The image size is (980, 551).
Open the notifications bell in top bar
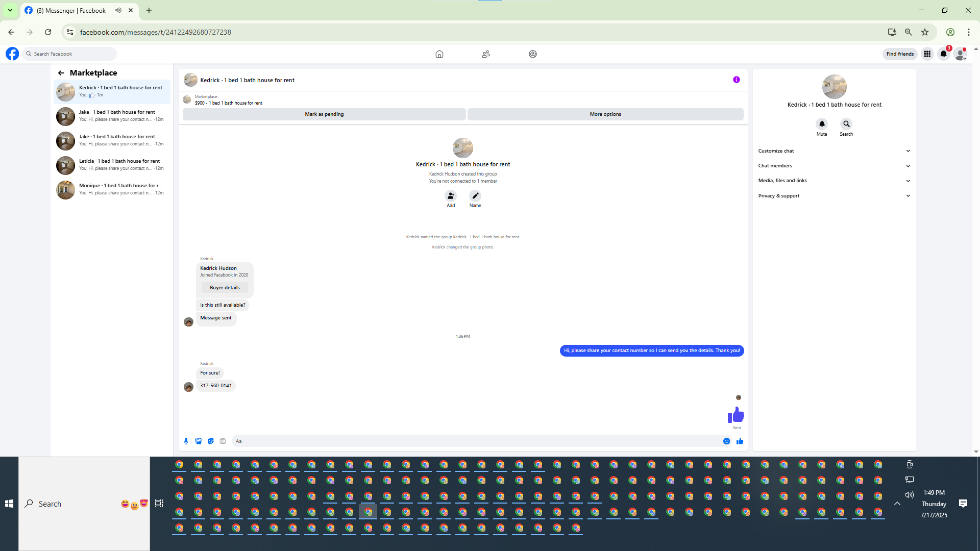[x=943, y=54]
